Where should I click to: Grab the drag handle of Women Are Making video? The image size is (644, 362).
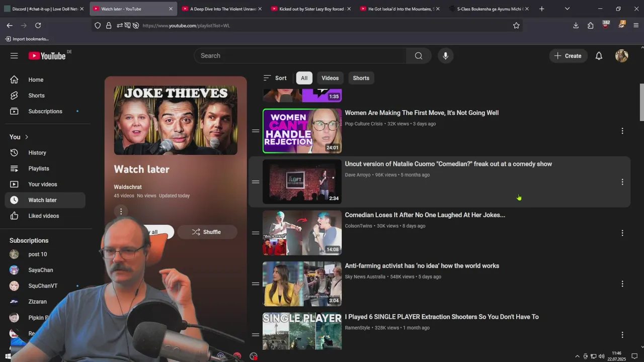pos(256,131)
